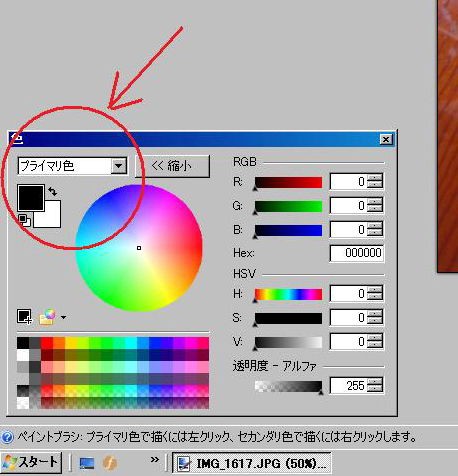Click the alpha value field 255
This screenshot has height=476, width=458.
tap(348, 385)
